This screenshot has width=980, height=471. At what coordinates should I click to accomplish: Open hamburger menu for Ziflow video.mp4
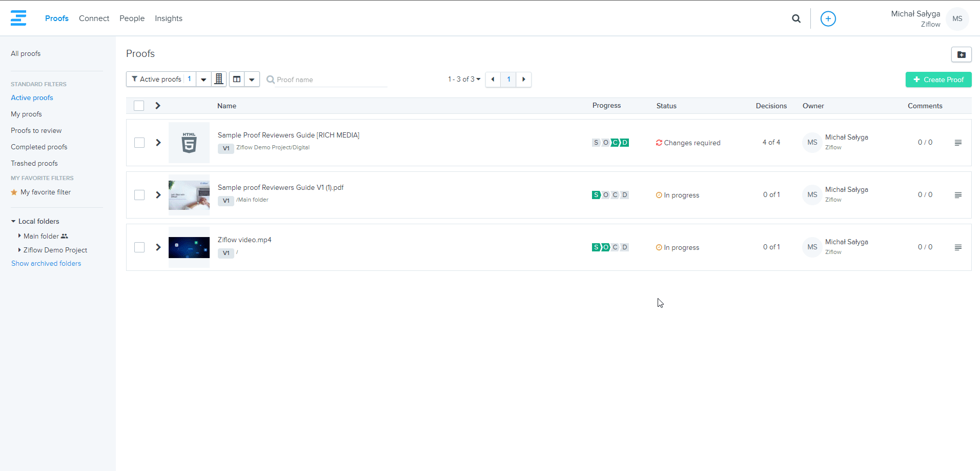coord(957,247)
